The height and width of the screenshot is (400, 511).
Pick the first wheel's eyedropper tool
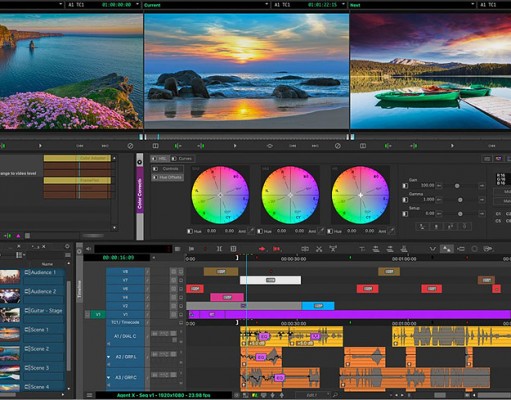251,231
